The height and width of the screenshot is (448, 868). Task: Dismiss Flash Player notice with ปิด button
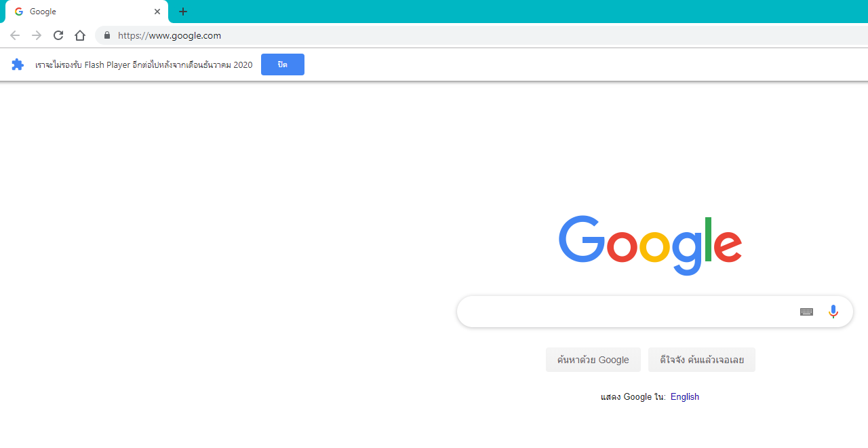(x=283, y=64)
